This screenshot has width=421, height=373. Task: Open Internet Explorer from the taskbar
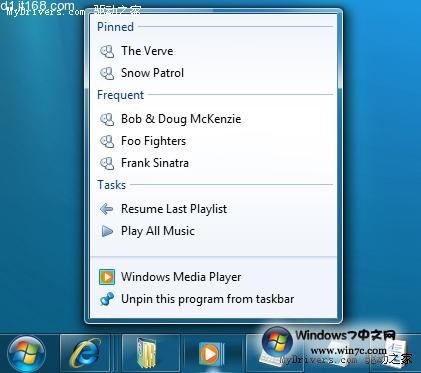tap(85, 354)
